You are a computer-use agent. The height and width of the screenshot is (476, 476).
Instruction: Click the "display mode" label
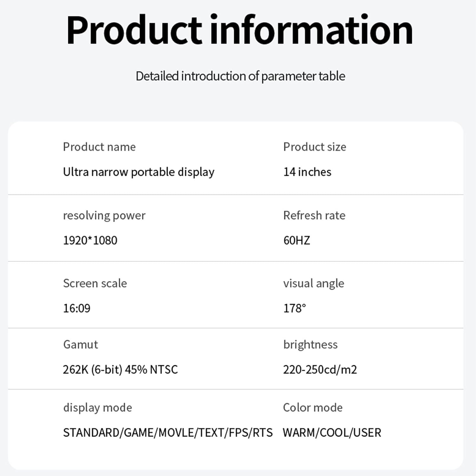[97, 408]
